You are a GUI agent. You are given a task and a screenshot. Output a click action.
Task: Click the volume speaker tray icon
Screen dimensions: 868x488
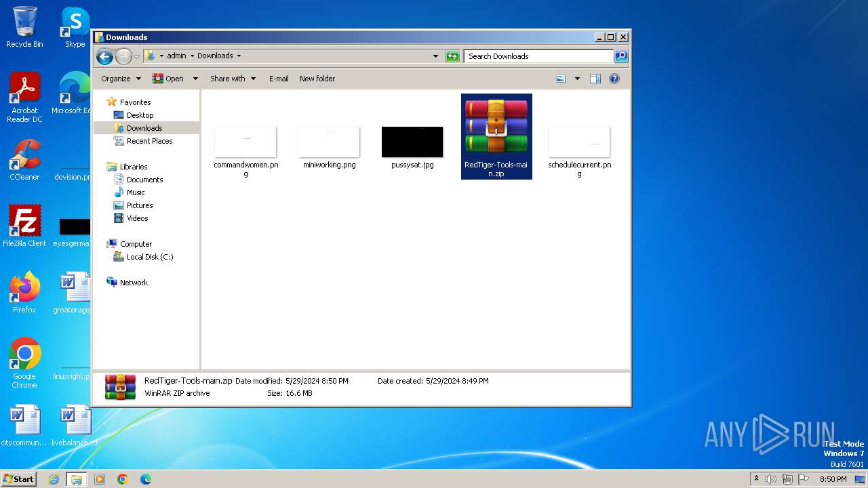pyautogui.click(x=771, y=479)
